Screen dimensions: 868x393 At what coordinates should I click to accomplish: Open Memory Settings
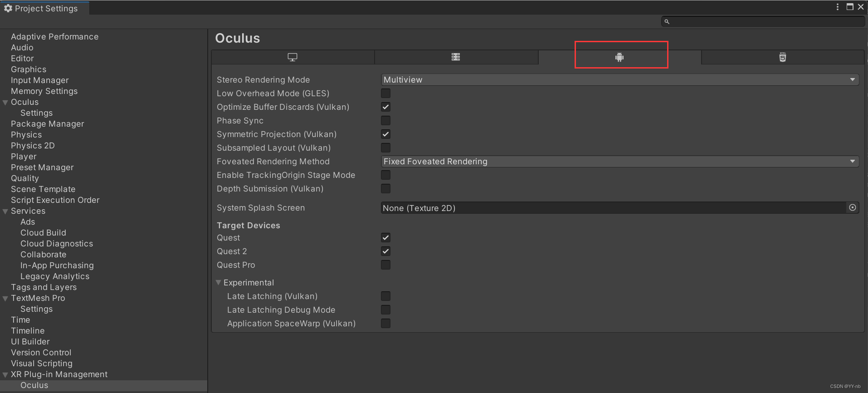coord(44,91)
